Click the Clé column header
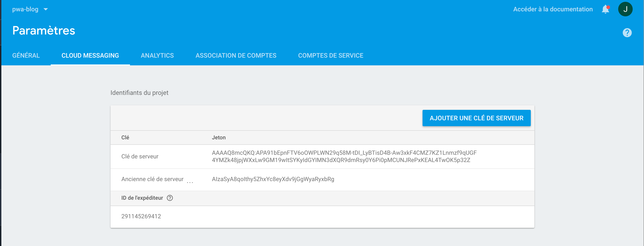The width and height of the screenshot is (644, 246). 125,137
